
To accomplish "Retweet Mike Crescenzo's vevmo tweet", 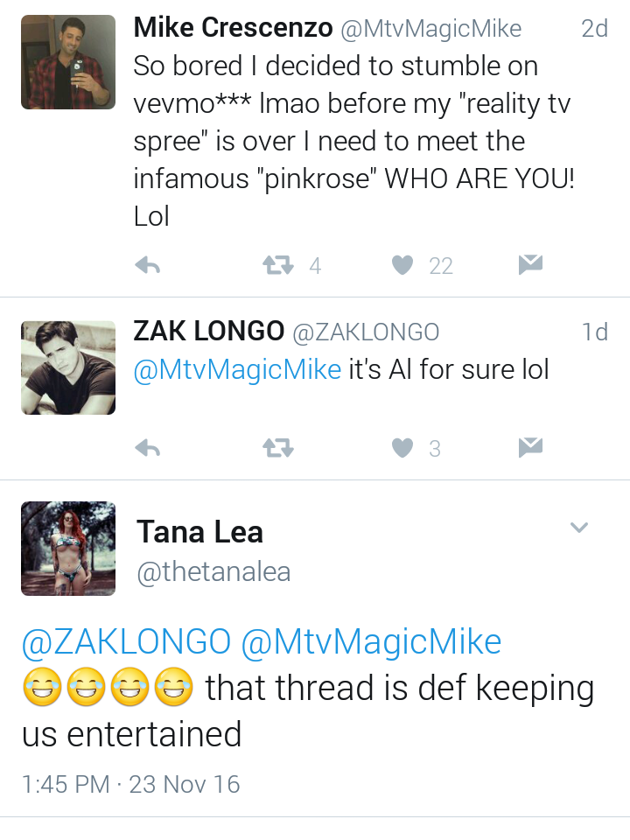I will [x=278, y=264].
